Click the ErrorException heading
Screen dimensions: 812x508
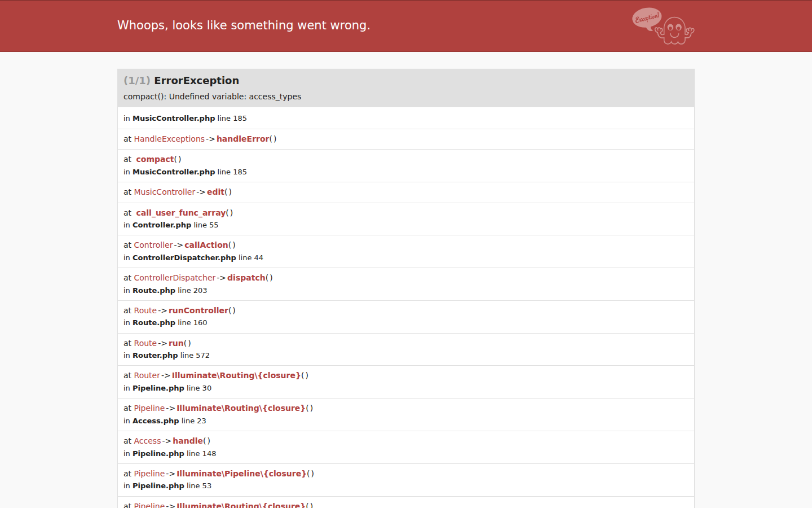pyautogui.click(x=196, y=81)
